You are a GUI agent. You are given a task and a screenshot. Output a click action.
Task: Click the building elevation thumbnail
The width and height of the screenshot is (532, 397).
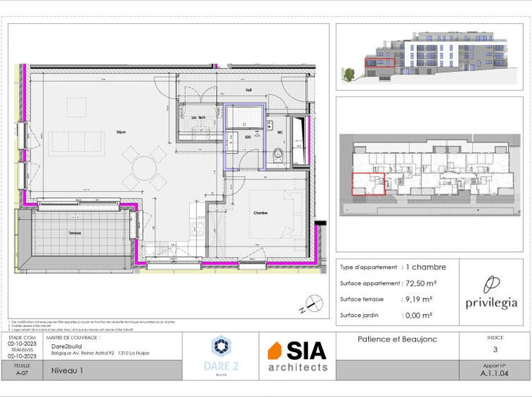pyautogui.click(x=429, y=57)
